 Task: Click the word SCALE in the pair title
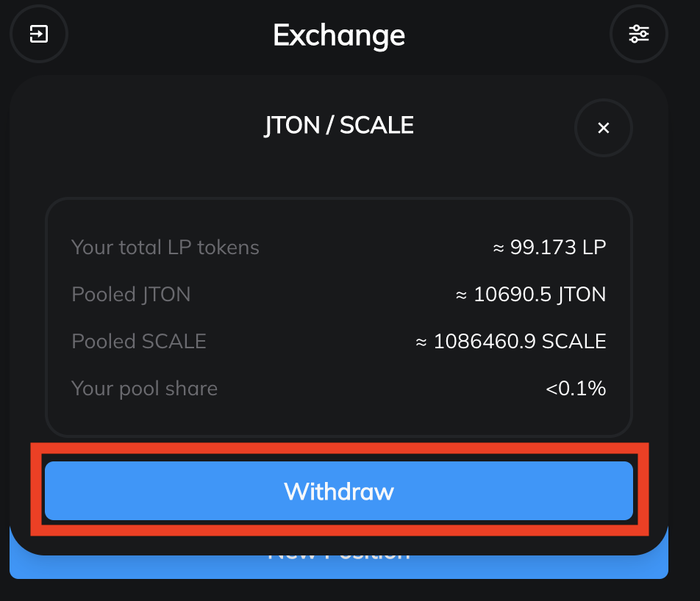point(376,126)
